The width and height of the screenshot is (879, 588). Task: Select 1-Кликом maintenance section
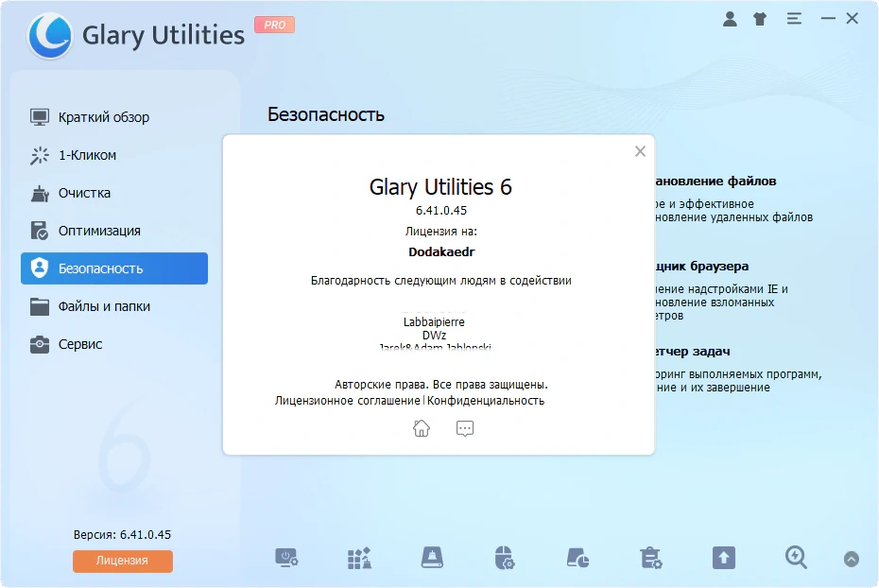[114, 155]
